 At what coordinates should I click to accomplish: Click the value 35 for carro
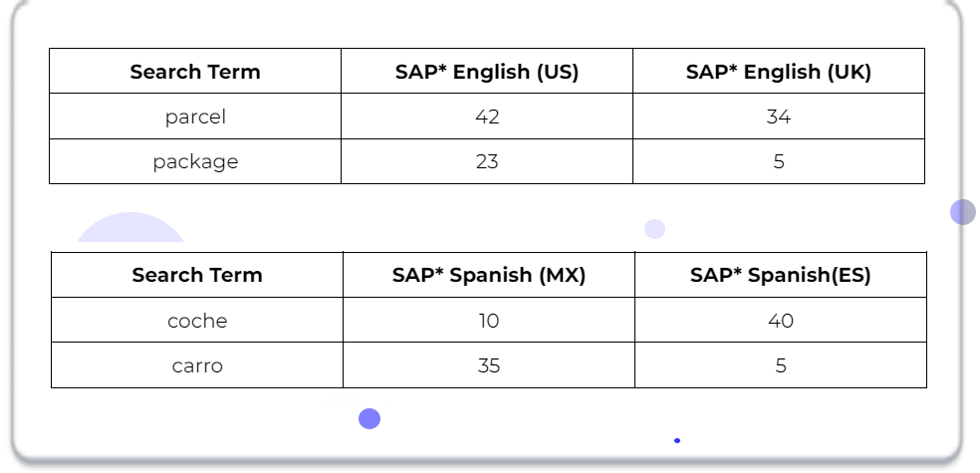point(489,364)
